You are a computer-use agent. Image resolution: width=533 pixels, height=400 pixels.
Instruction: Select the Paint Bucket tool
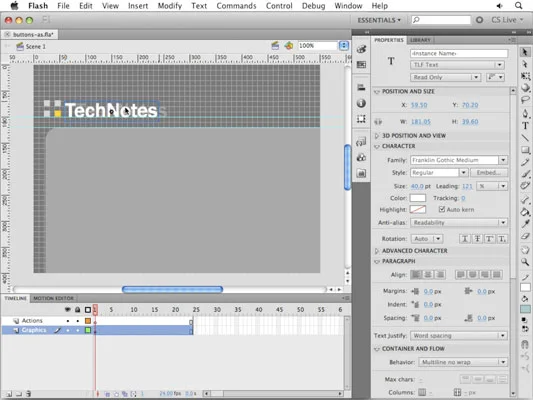click(x=525, y=212)
